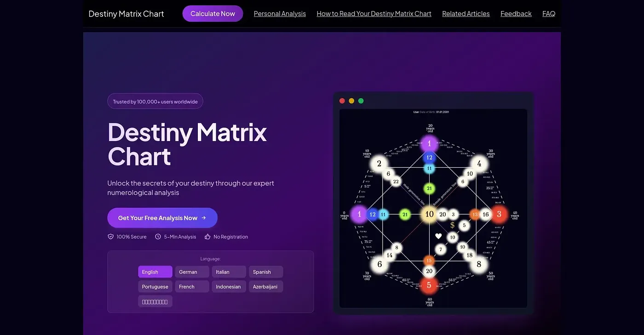
Task: Click the shield icon beside 100% Secure
Action: [110, 237]
